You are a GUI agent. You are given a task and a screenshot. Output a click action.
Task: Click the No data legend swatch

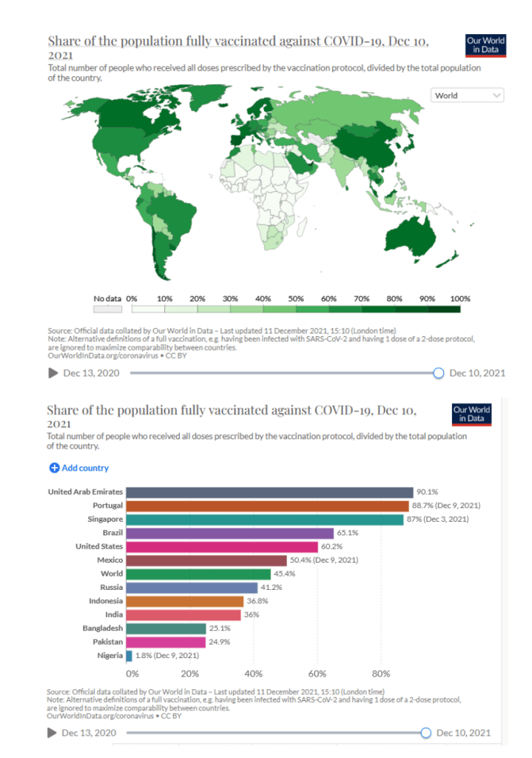click(107, 309)
